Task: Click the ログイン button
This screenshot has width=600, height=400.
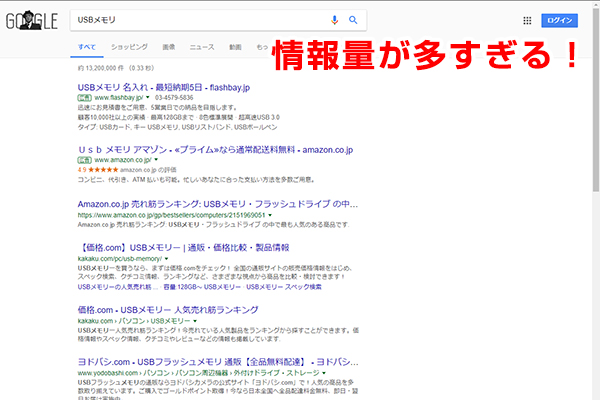Action: [x=559, y=21]
